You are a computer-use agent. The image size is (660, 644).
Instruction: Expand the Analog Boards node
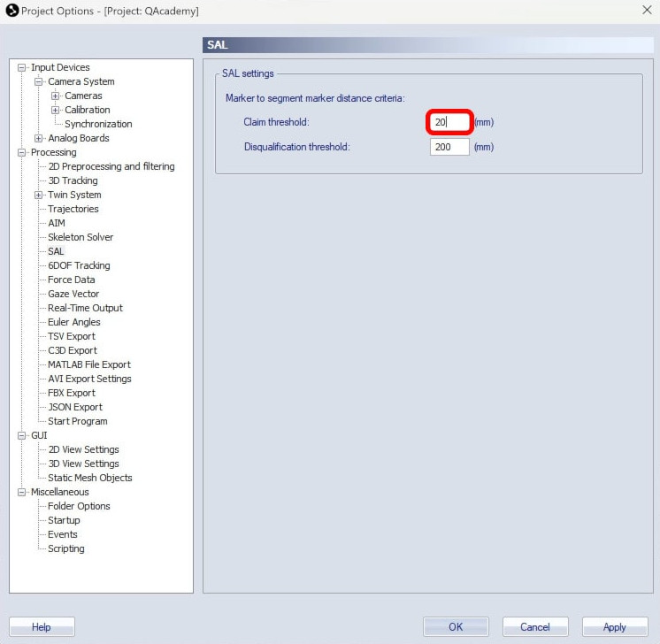pyautogui.click(x=39, y=138)
